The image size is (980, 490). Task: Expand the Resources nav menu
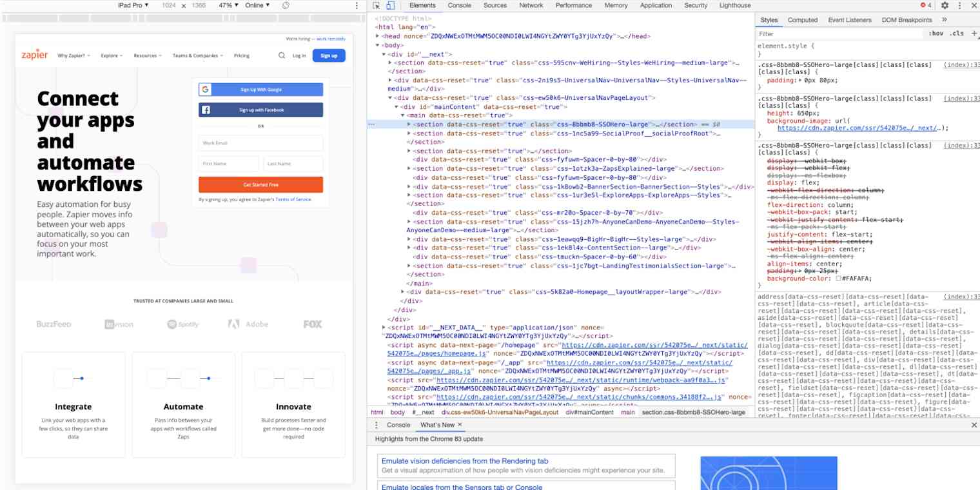point(148,55)
